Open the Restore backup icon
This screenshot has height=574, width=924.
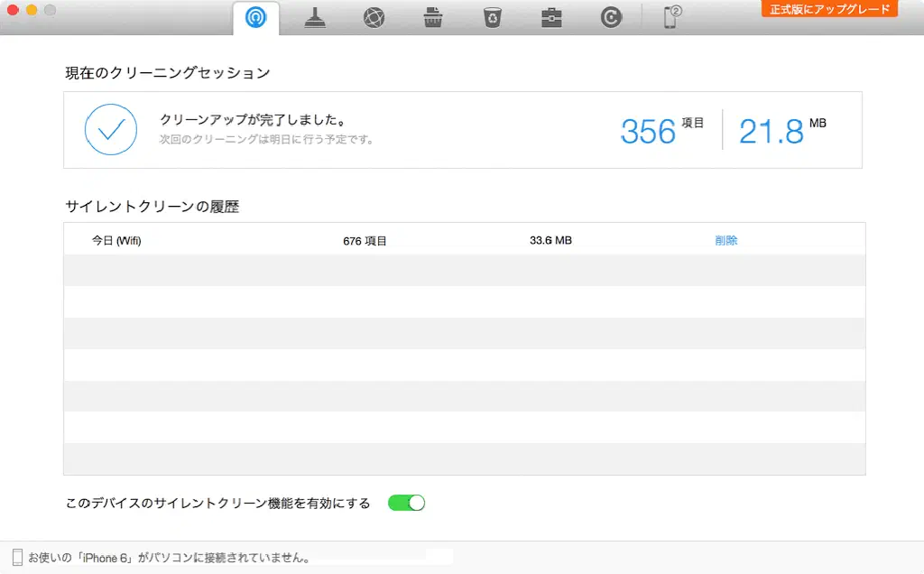pos(611,18)
